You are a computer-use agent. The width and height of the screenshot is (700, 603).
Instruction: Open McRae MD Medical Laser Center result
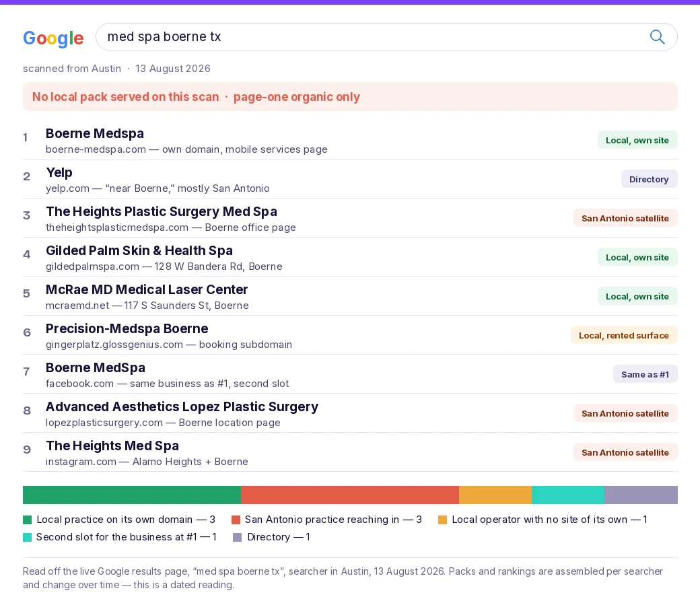(x=147, y=289)
